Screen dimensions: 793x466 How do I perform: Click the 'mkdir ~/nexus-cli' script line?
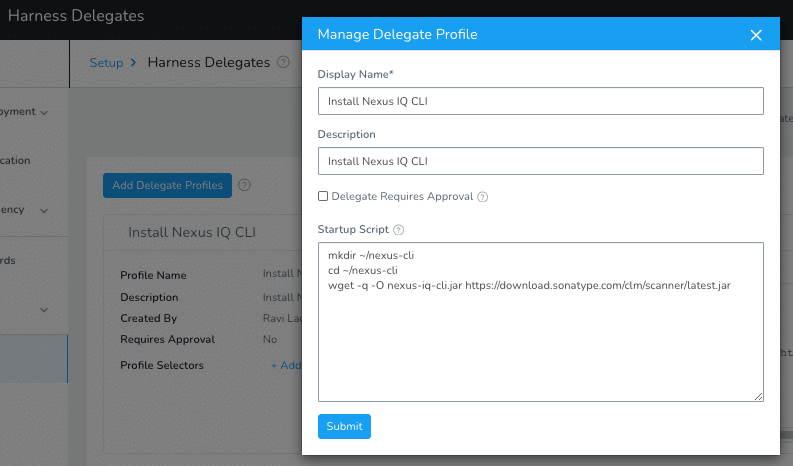(371, 256)
